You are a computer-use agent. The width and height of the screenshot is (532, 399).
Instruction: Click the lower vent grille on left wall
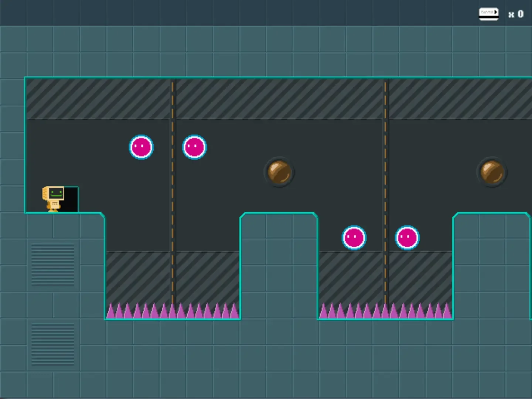[52, 344]
